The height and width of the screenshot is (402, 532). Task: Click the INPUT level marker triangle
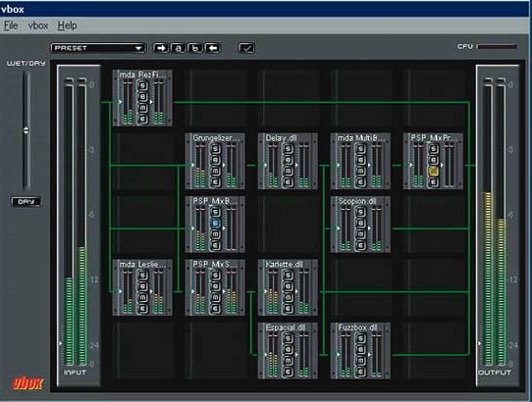click(61, 343)
